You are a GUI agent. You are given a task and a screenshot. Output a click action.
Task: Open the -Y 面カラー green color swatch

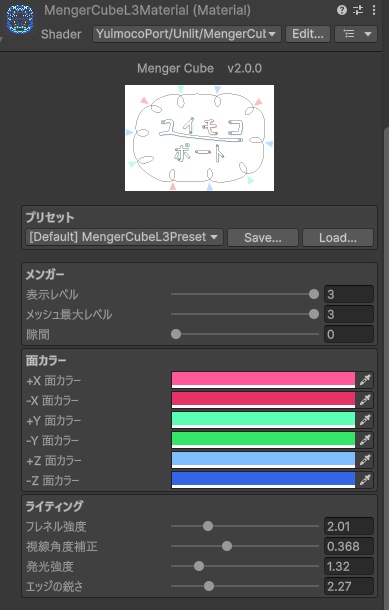tap(263, 440)
